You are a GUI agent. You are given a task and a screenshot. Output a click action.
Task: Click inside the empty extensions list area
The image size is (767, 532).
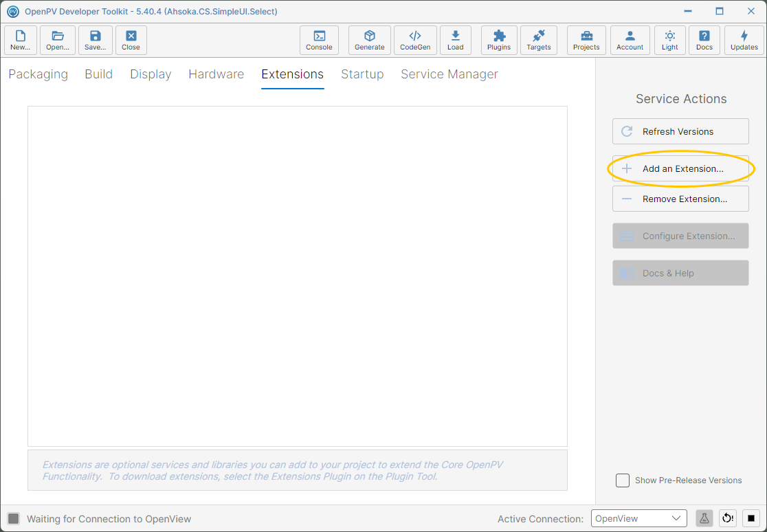coord(298,276)
